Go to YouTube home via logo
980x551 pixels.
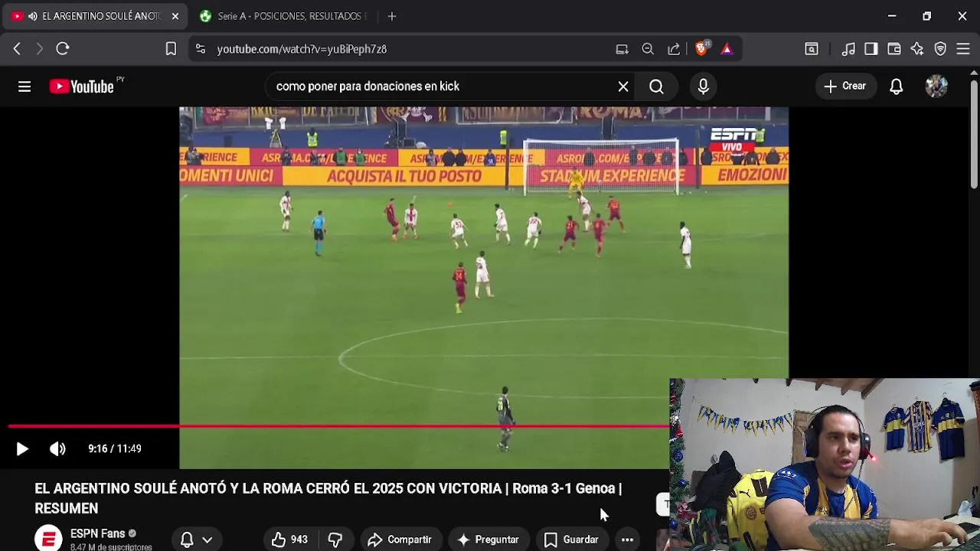[82, 86]
